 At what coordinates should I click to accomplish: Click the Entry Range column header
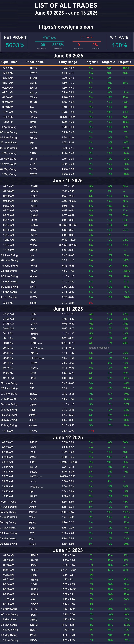(68, 62)
